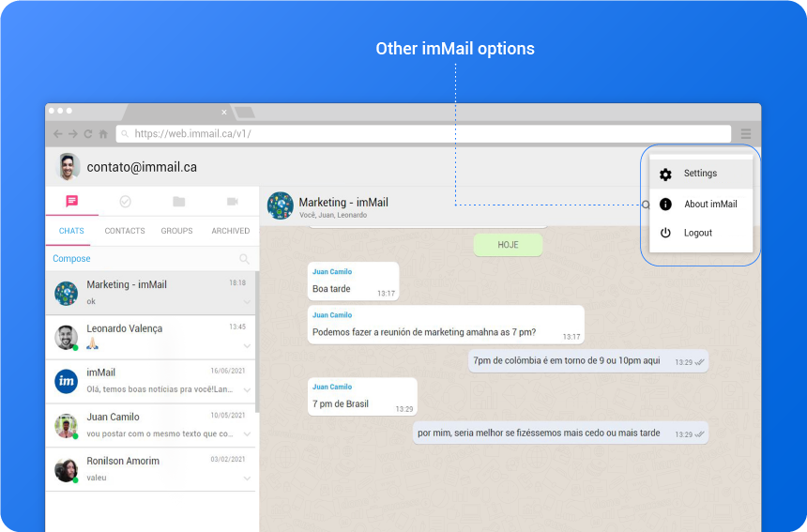Click the '7 pm de Brasil' message
This screenshot has height=532, width=807.
(362, 397)
